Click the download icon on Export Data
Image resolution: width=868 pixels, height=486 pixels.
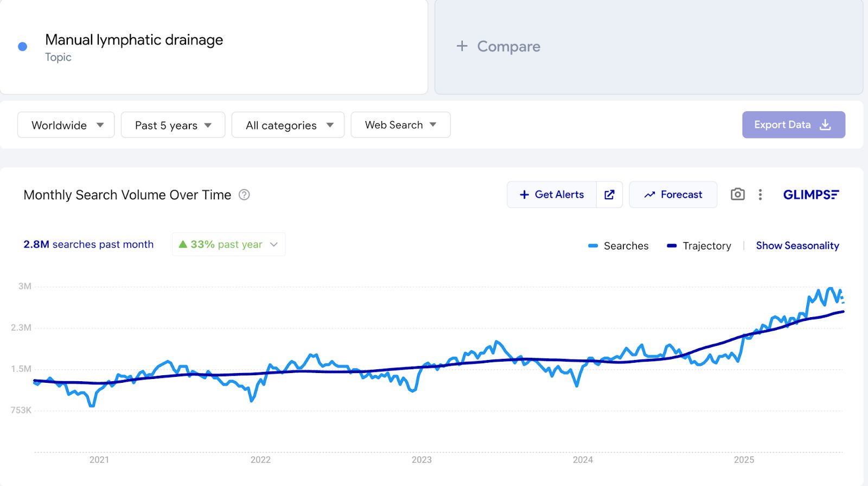click(825, 125)
